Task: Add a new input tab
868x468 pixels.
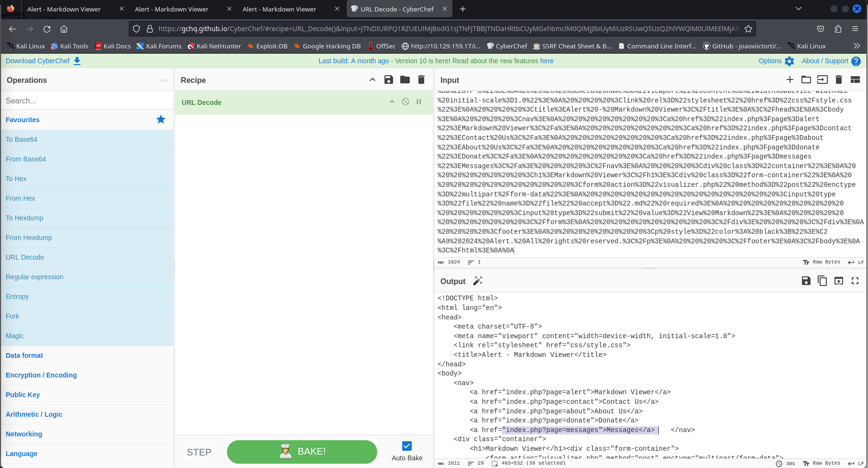Action: coord(790,80)
